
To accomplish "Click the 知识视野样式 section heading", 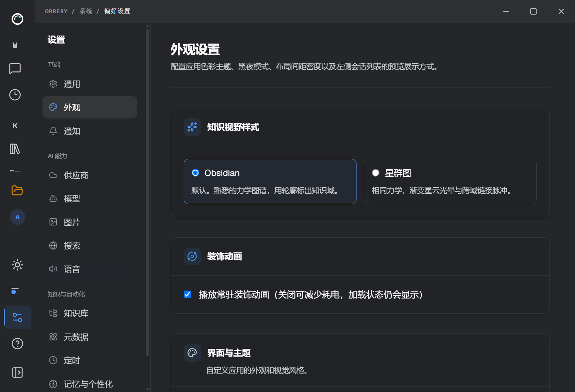I will (x=233, y=127).
